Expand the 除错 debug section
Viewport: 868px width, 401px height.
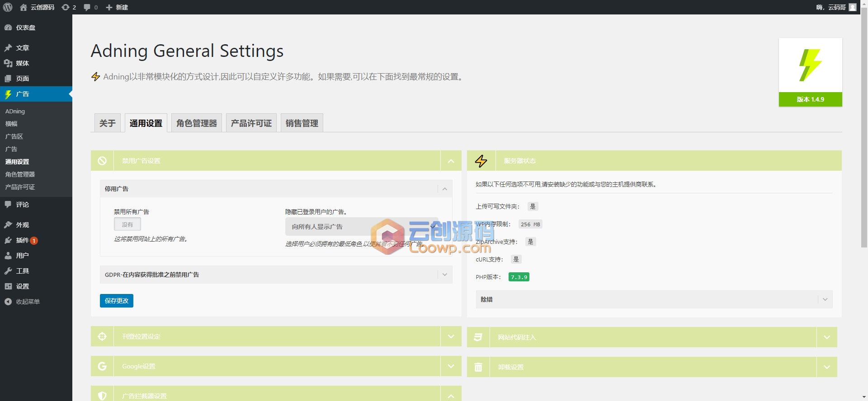tap(825, 299)
